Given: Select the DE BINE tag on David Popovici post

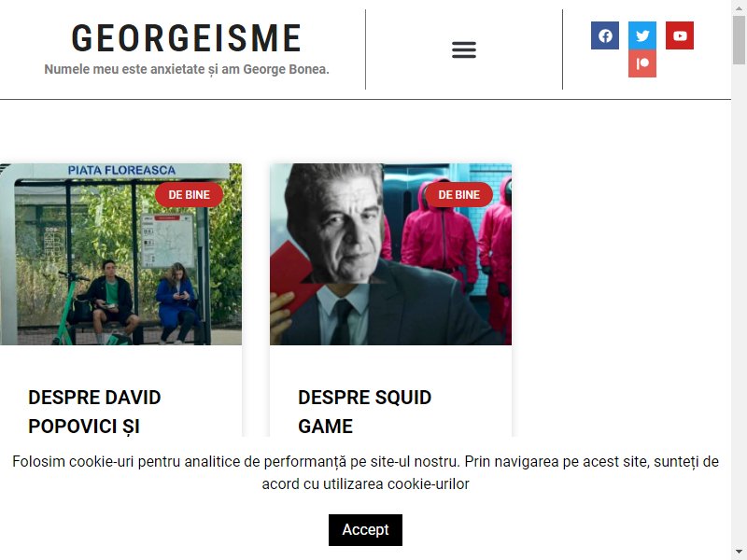Looking at the screenshot, I should tap(190, 195).
